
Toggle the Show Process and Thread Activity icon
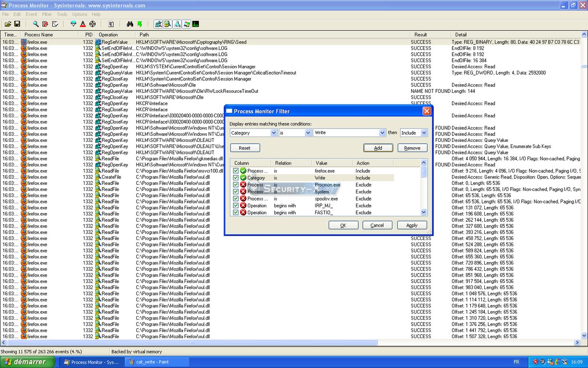186,24
